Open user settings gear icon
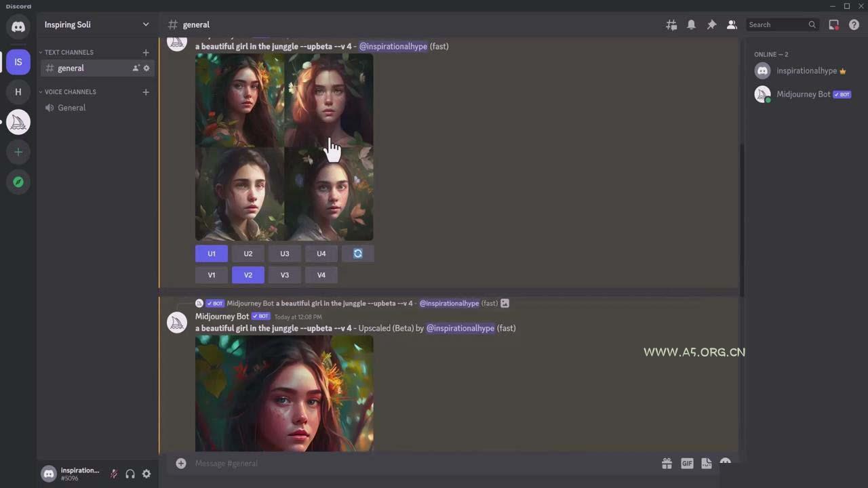Screen dimensions: 868x488 click(x=146, y=474)
